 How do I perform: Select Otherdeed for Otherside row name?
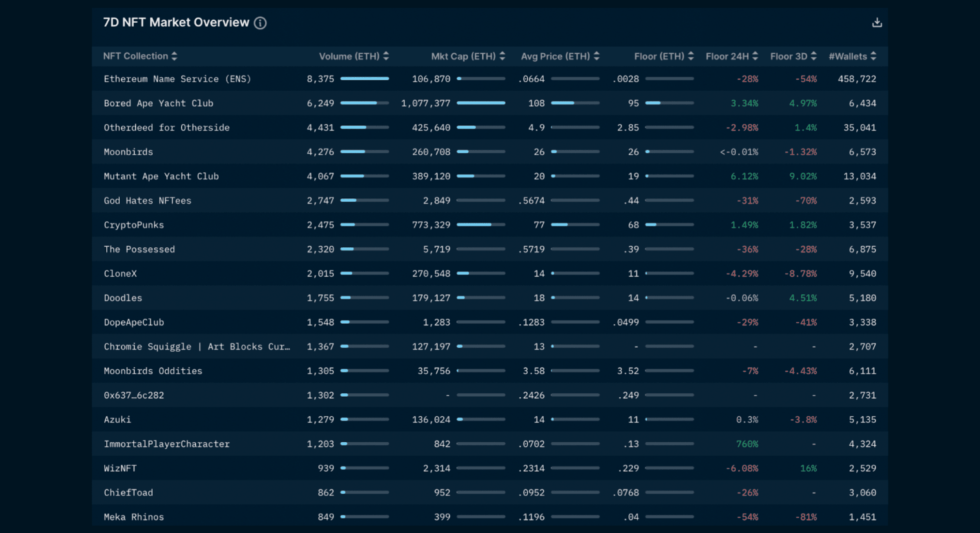click(167, 128)
